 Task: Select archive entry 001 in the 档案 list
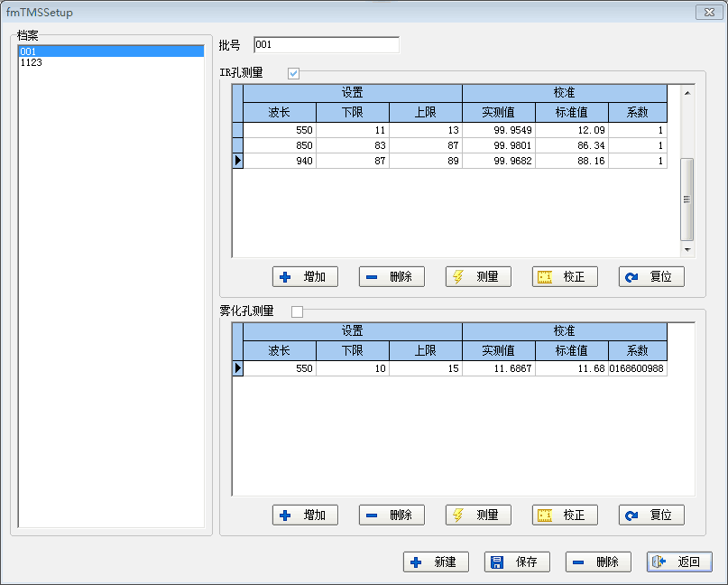click(111, 51)
